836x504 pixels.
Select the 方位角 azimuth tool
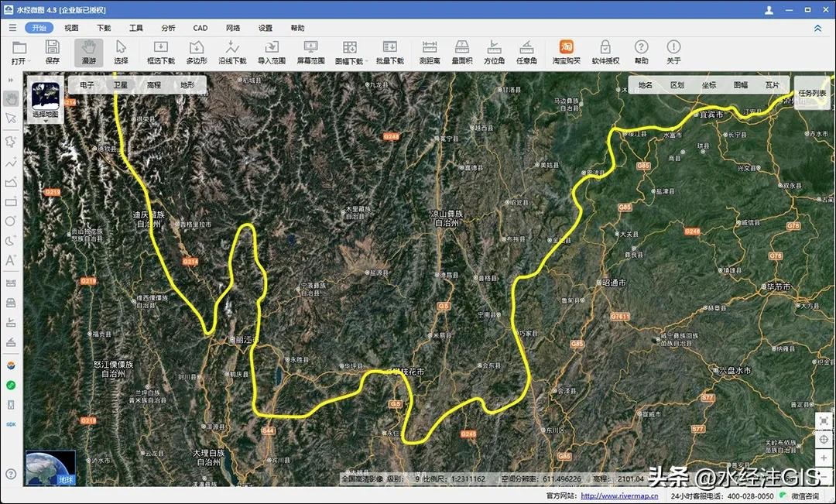[x=494, y=51]
